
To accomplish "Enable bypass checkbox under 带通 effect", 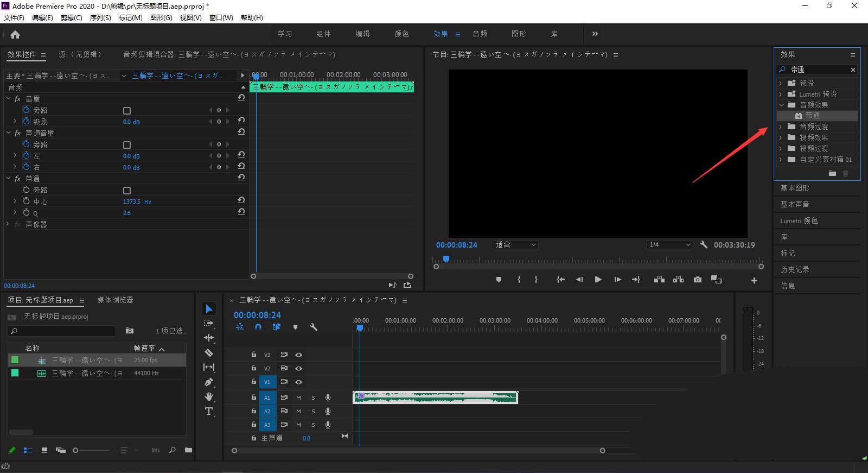I will pos(127,191).
